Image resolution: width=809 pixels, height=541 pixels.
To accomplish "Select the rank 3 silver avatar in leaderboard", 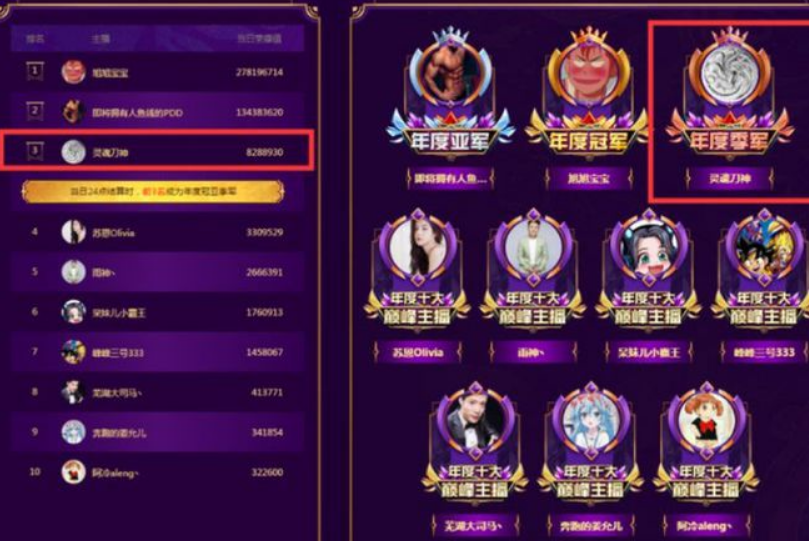I will click(x=73, y=152).
